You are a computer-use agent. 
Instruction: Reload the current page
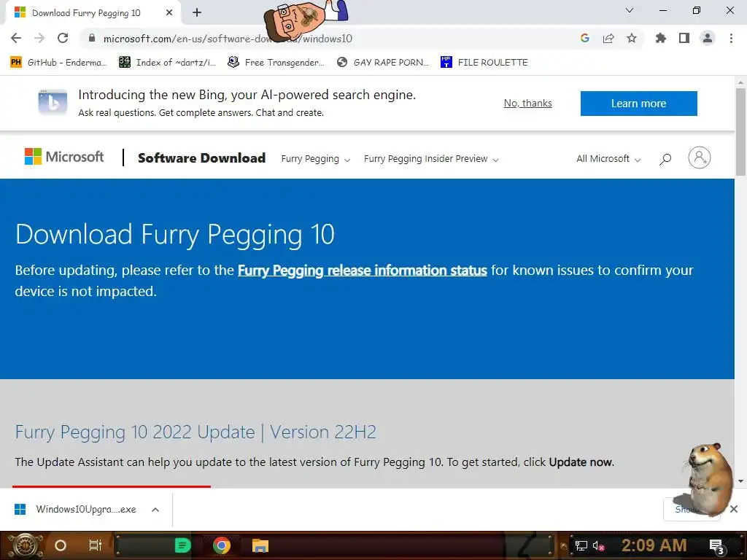click(63, 38)
